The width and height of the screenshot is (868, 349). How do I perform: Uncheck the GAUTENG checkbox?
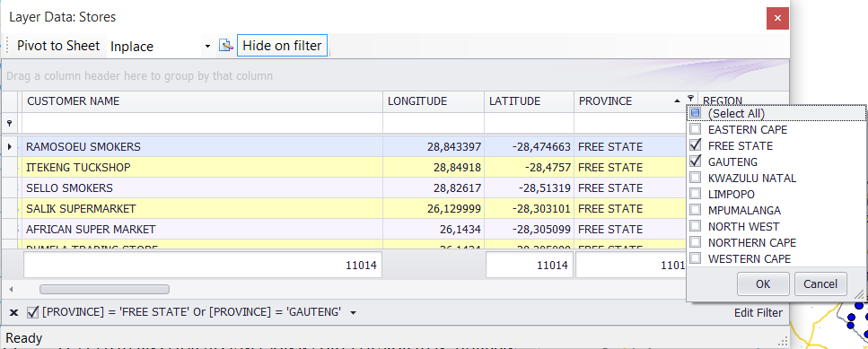(696, 161)
